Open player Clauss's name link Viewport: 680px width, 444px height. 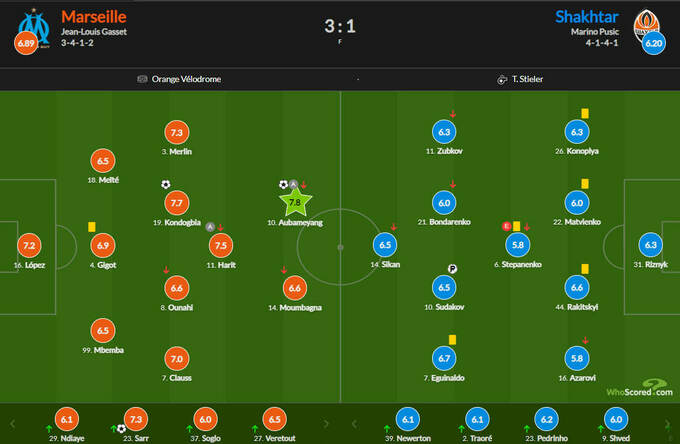click(x=176, y=381)
